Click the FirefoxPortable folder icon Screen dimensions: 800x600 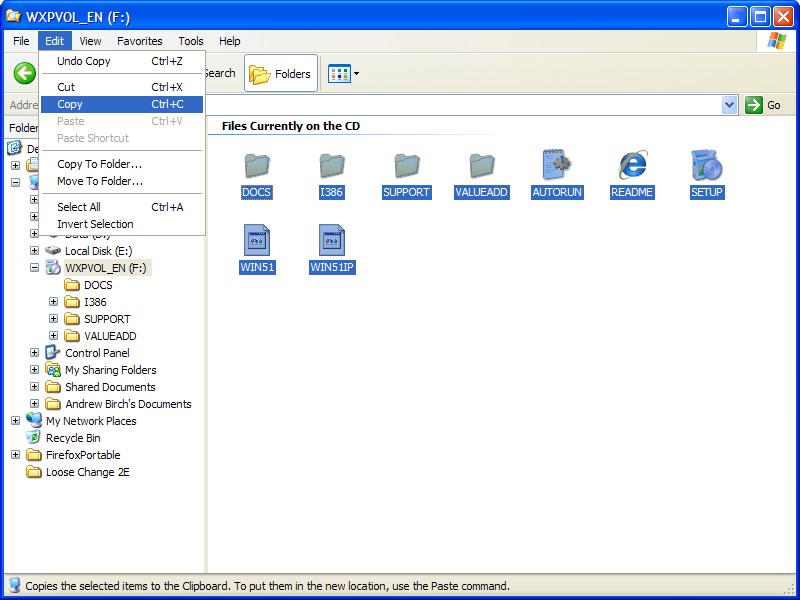pyautogui.click(x=34, y=455)
